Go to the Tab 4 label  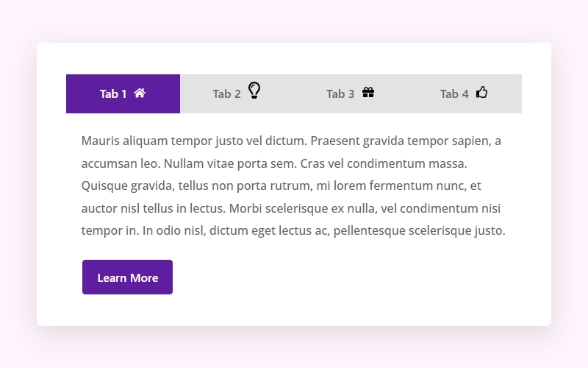click(454, 93)
